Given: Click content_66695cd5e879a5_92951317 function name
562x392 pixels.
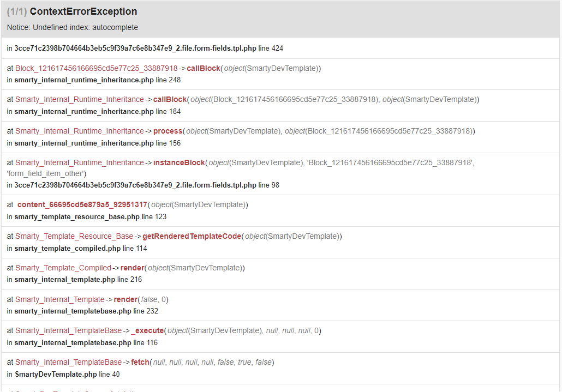Looking at the screenshot, I should click(x=82, y=205).
